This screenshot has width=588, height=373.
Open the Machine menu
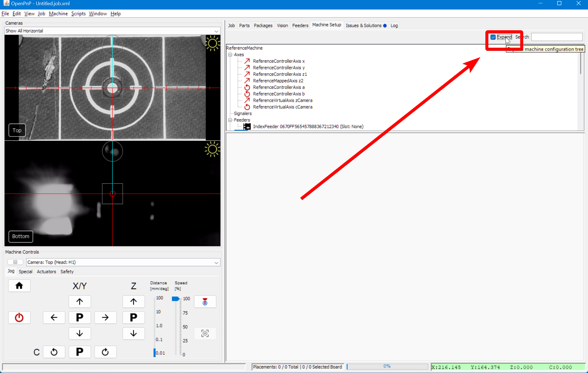coord(58,14)
